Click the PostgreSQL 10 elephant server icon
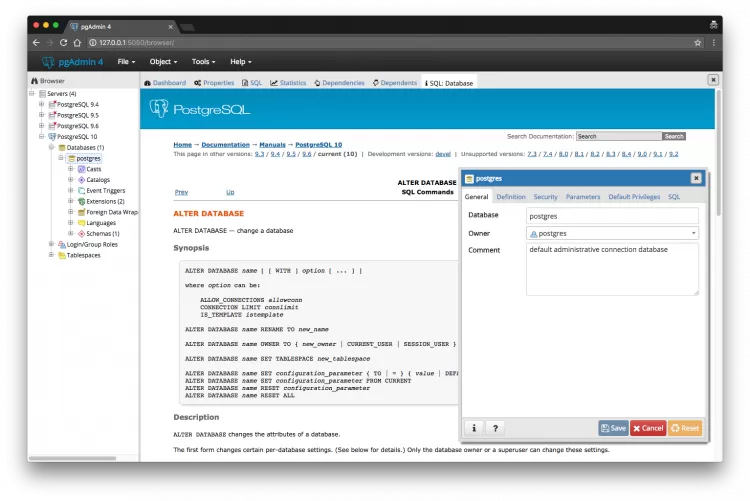 [x=52, y=137]
